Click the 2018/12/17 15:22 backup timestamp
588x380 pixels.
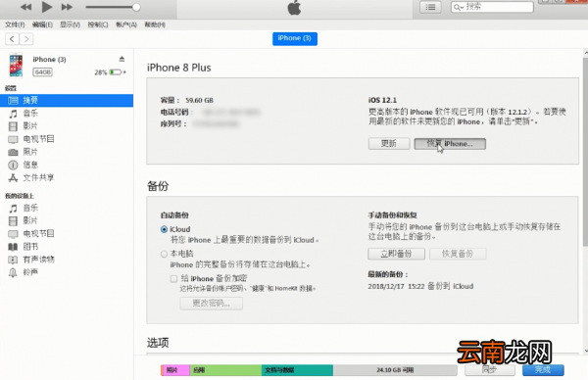coord(396,286)
